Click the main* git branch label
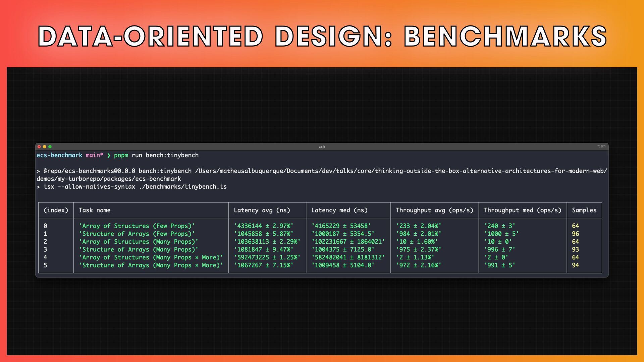 [94, 155]
